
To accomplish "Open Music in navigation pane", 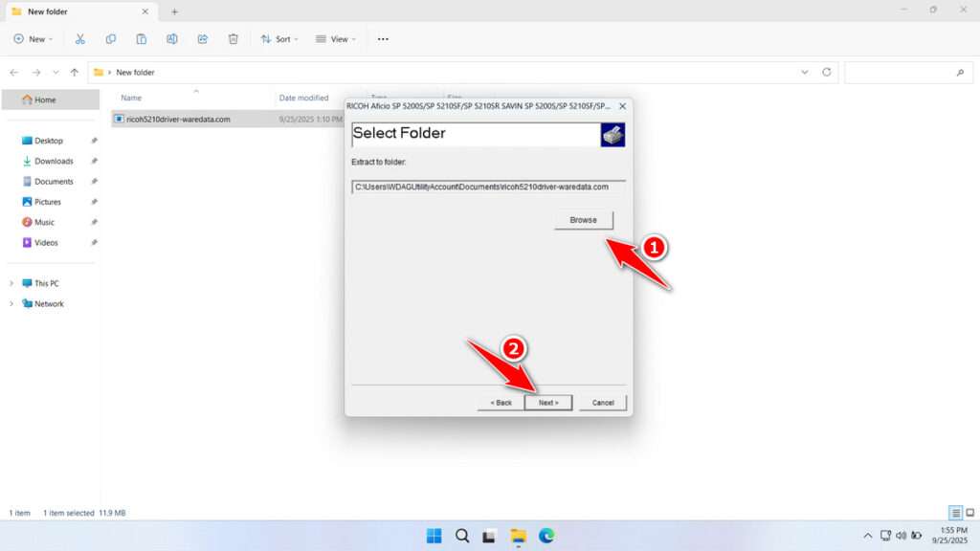I will 44,222.
